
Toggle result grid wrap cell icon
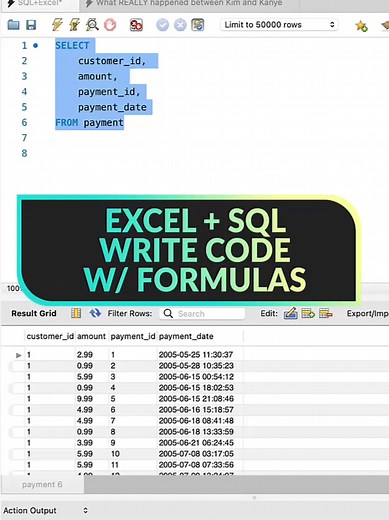pyautogui.click(x=76, y=313)
